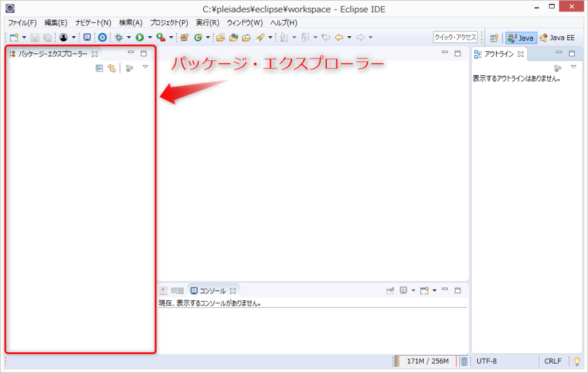The width and height of the screenshot is (588, 373).
Task: Open the ヘルプ(H) menu
Action: pos(284,22)
